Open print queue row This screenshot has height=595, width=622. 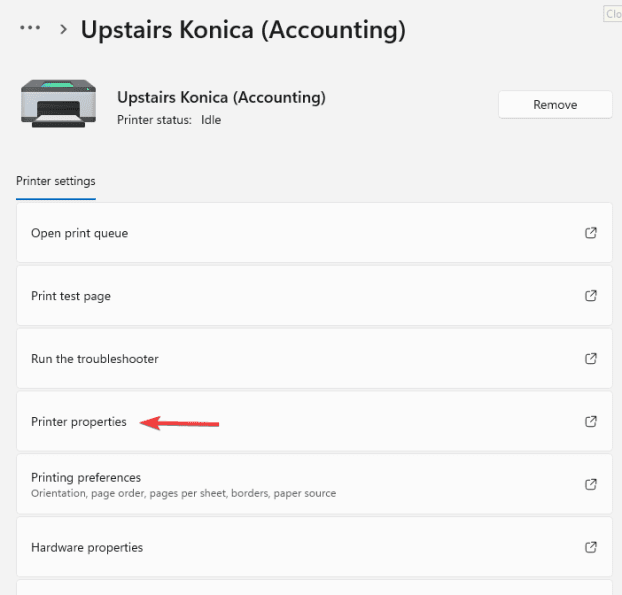click(80, 233)
